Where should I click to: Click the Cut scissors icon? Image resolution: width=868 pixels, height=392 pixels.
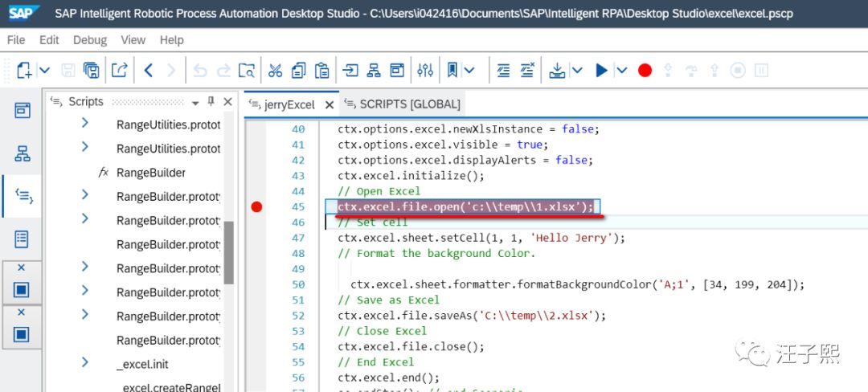point(275,70)
